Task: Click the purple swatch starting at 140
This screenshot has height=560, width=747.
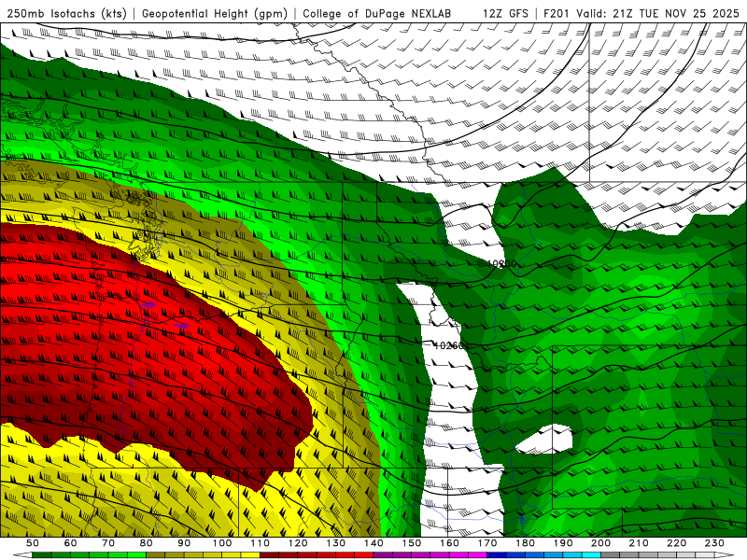Action: click(x=383, y=554)
